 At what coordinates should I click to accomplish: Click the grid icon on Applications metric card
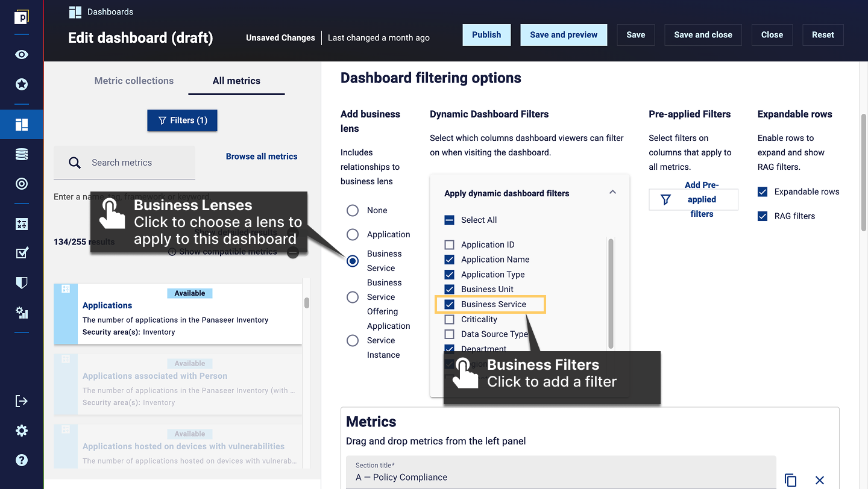[x=66, y=290]
